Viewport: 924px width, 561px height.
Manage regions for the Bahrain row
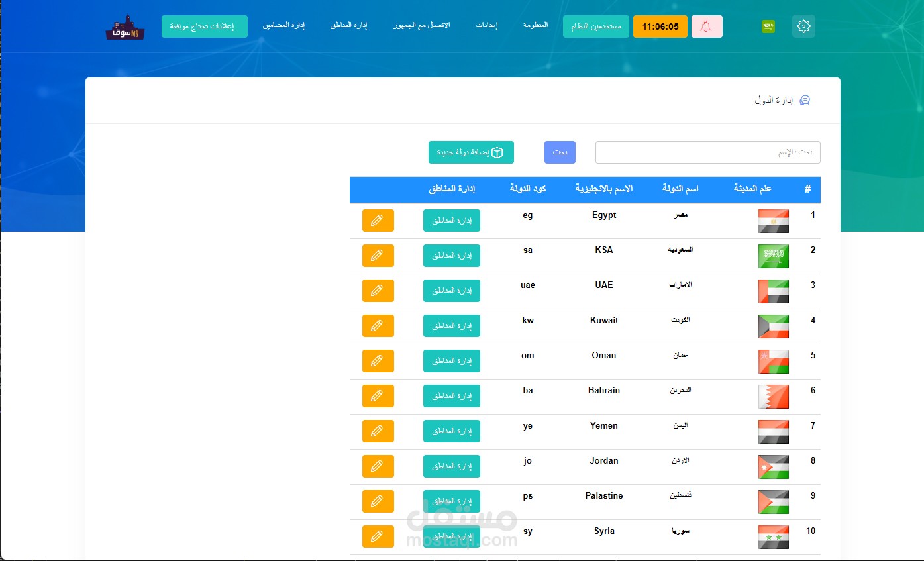coord(452,396)
